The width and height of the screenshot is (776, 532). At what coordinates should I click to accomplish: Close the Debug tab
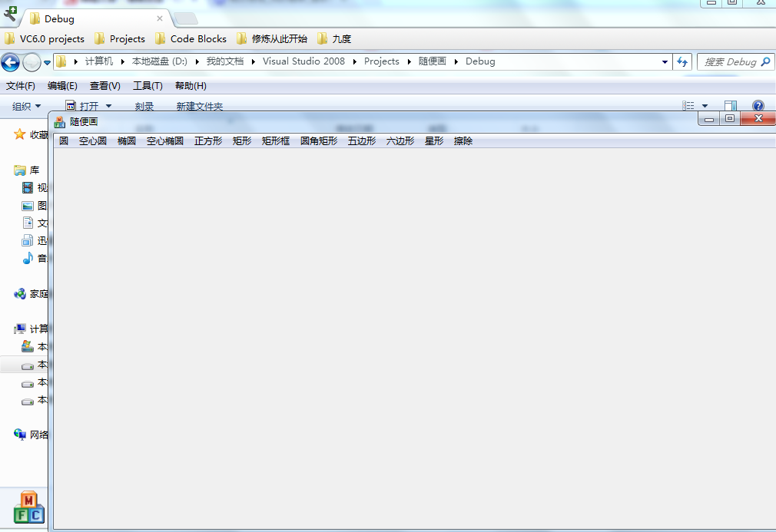click(x=159, y=18)
